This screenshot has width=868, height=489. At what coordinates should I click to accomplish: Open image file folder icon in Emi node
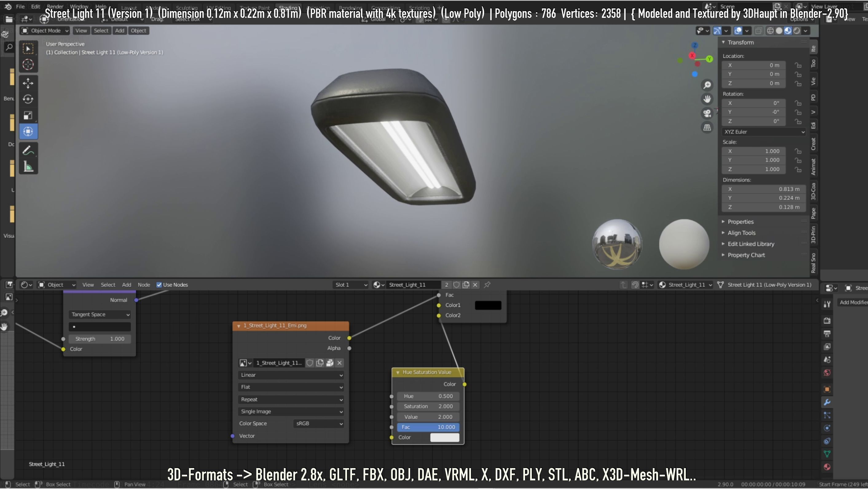point(330,363)
